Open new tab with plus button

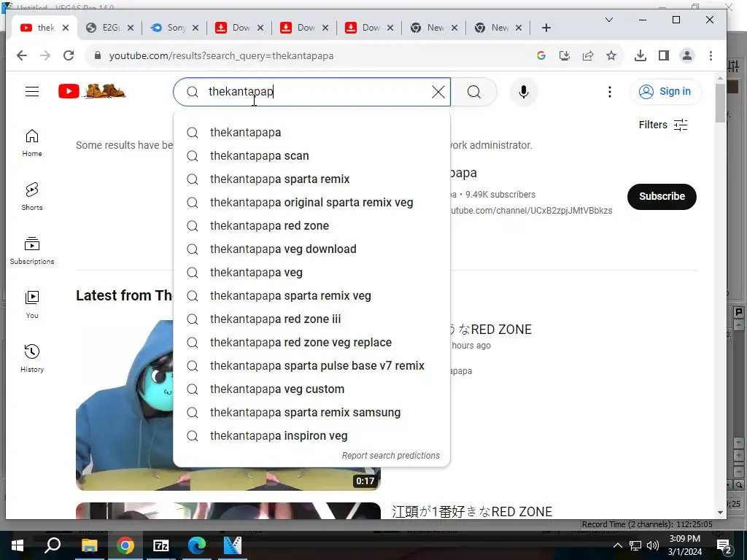point(546,28)
